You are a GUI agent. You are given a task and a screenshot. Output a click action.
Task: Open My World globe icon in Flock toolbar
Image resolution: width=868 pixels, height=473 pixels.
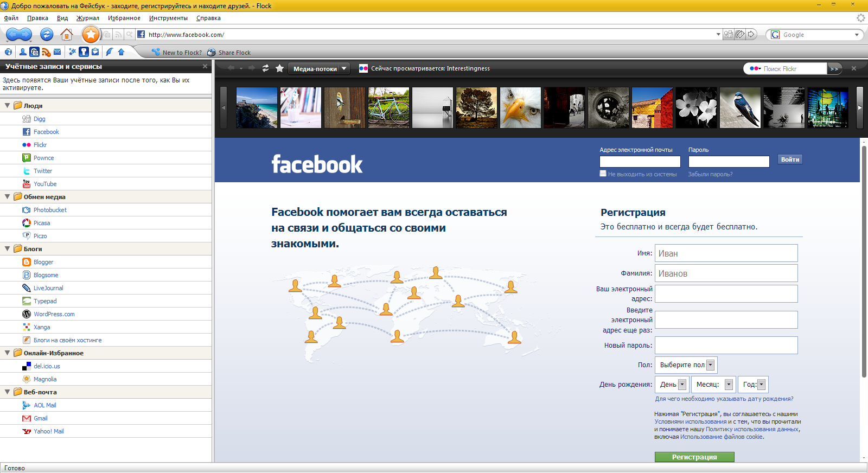pyautogui.click(x=8, y=52)
